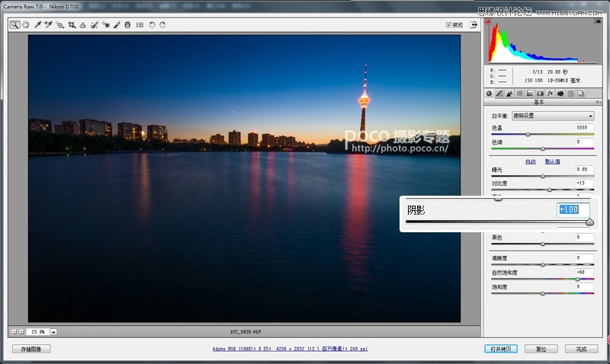Open the 白平衡 white balance dropdown

[553, 116]
